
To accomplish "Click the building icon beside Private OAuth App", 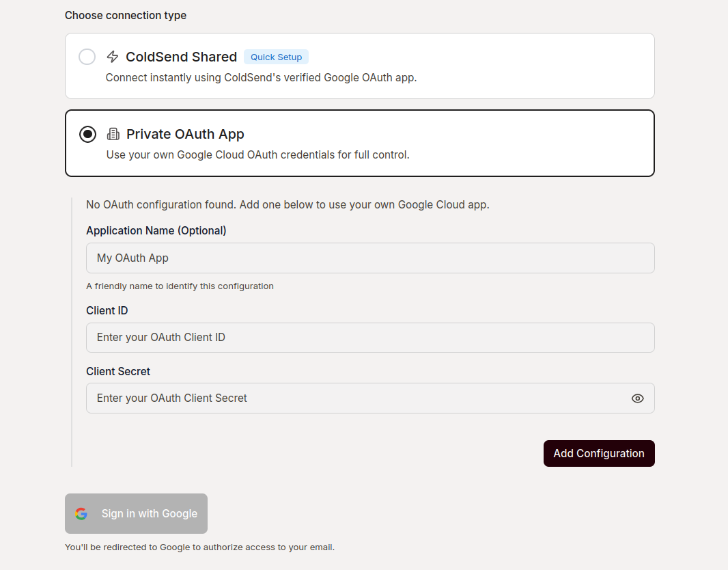I will click(x=113, y=134).
